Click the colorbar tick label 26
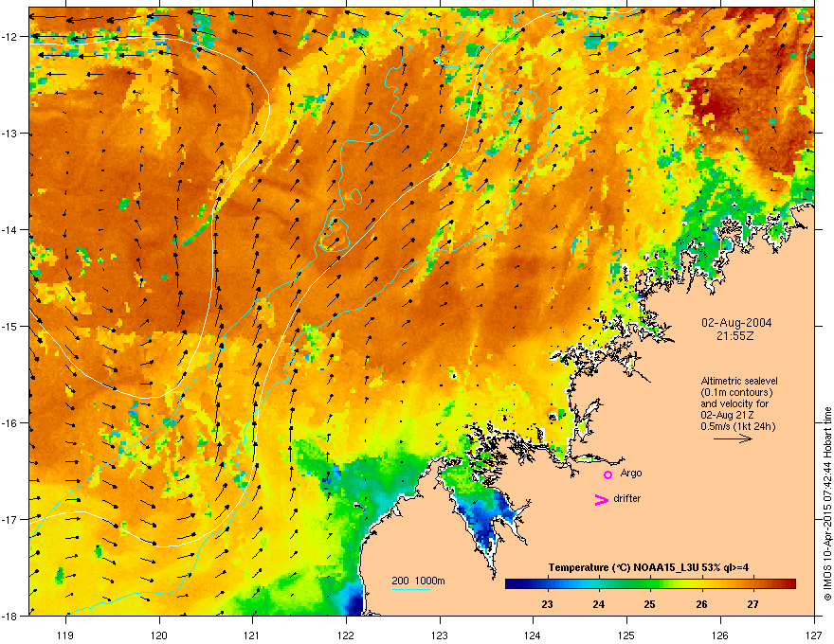 pos(701,604)
